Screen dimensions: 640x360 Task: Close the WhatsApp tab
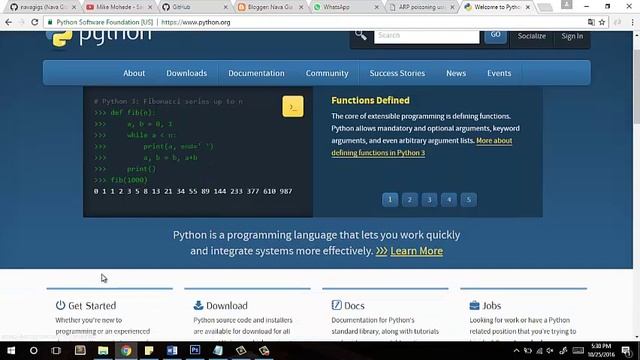pyautogui.click(x=376, y=7)
